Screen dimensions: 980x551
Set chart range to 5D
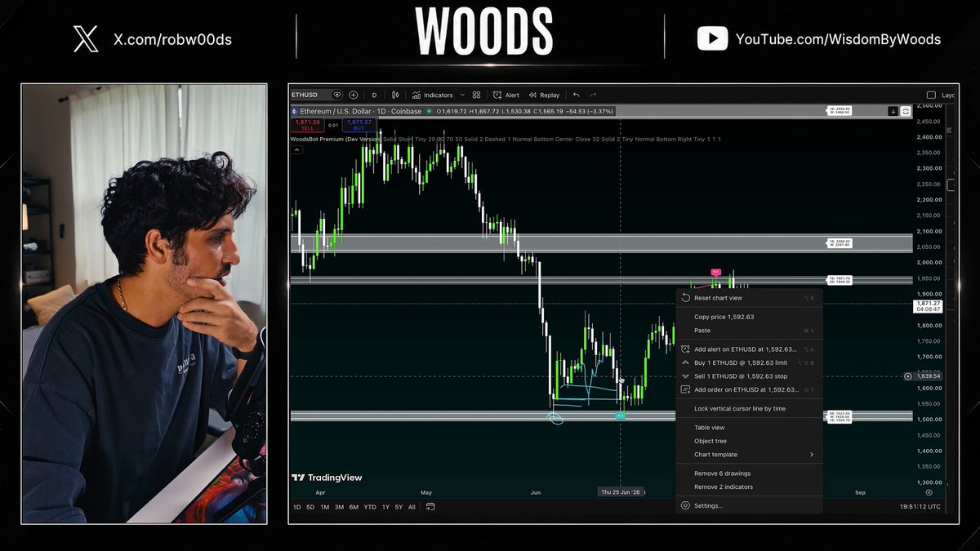(310, 507)
